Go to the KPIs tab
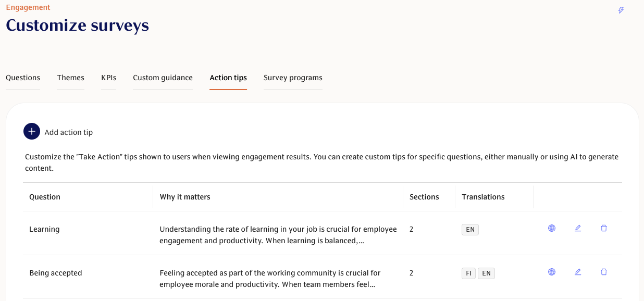The image size is (644, 301). coord(108,78)
